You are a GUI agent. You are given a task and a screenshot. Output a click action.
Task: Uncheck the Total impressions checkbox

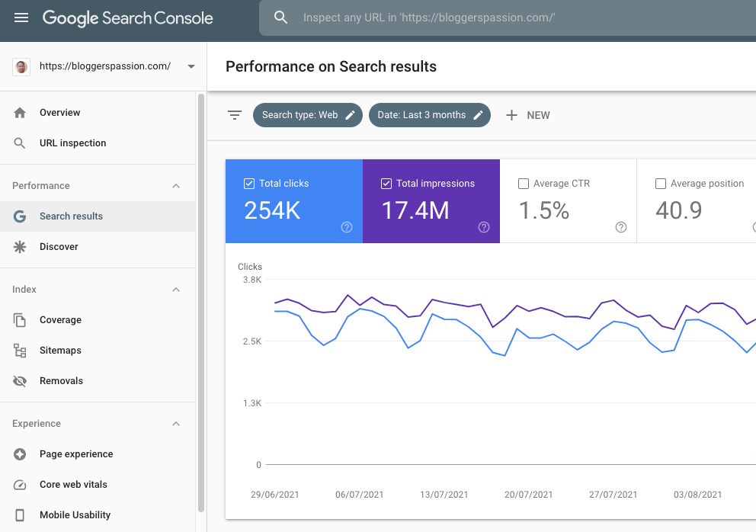pos(386,184)
